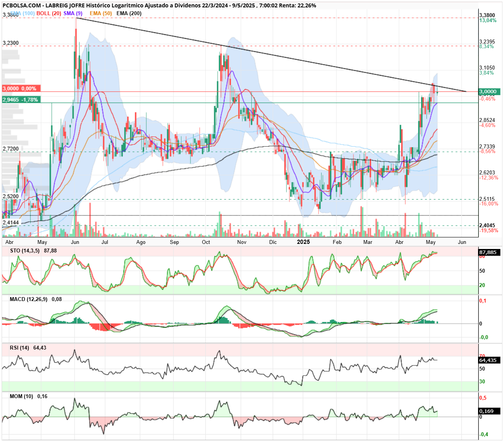Select the 2,6203 price axis value

coord(487,172)
